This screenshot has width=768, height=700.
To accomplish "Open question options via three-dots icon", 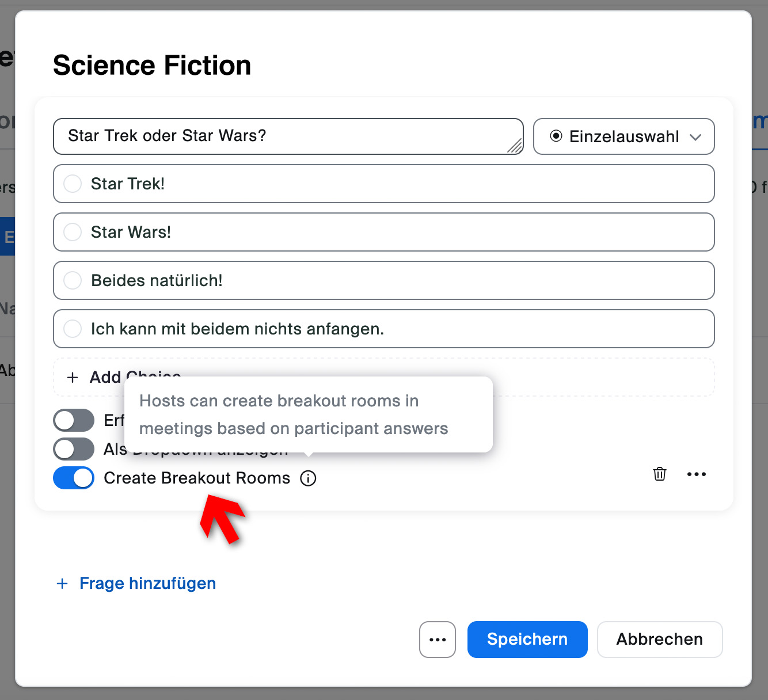I will point(697,474).
